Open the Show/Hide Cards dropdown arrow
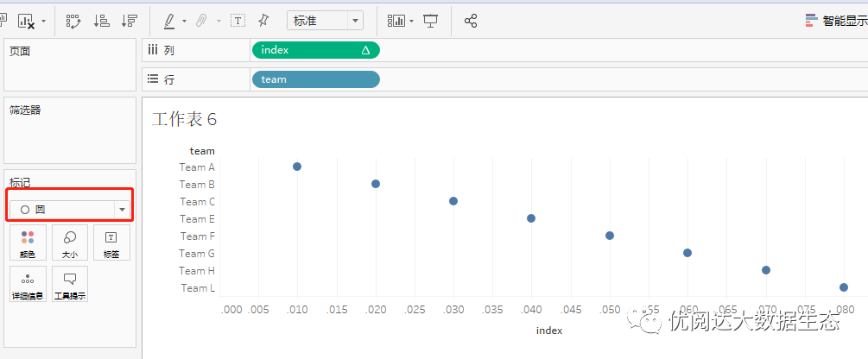868x359 pixels. tap(411, 22)
